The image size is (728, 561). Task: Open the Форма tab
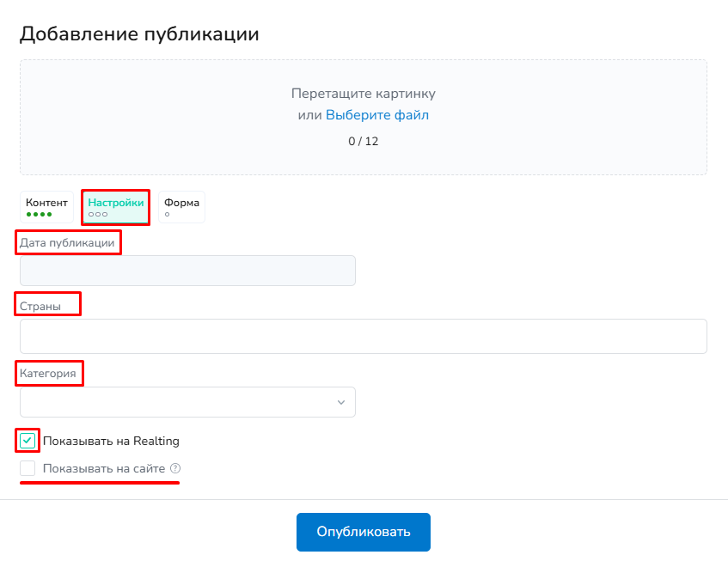click(181, 207)
